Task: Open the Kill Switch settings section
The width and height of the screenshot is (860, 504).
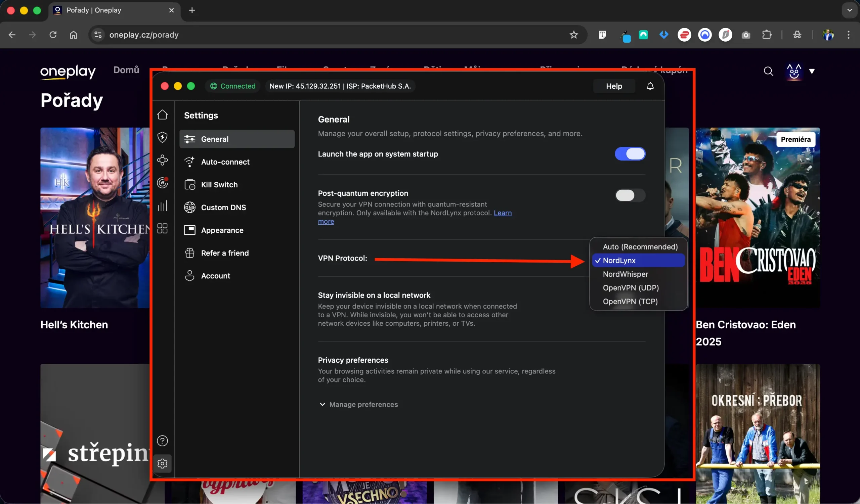Action: (219, 184)
